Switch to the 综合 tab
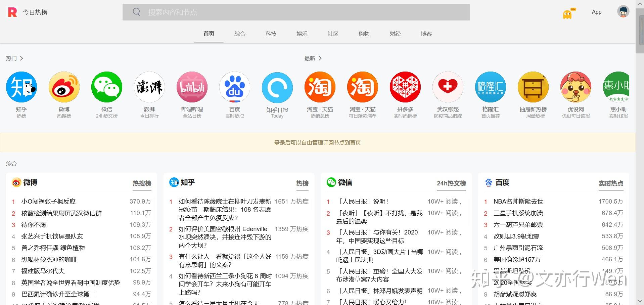 (240, 34)
